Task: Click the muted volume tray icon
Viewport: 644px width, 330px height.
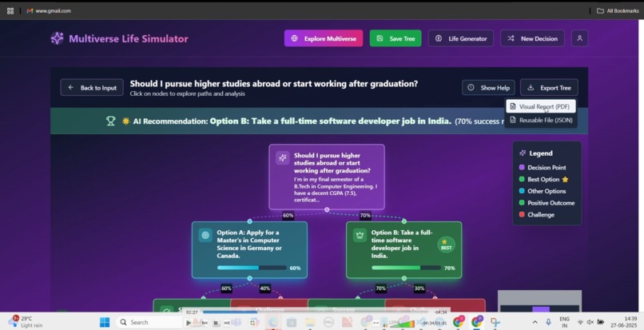Action: click(x=590, y=322)
